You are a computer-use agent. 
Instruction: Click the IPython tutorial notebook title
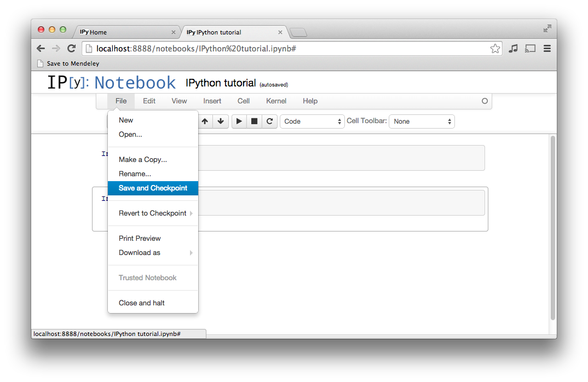coord(221,83)
